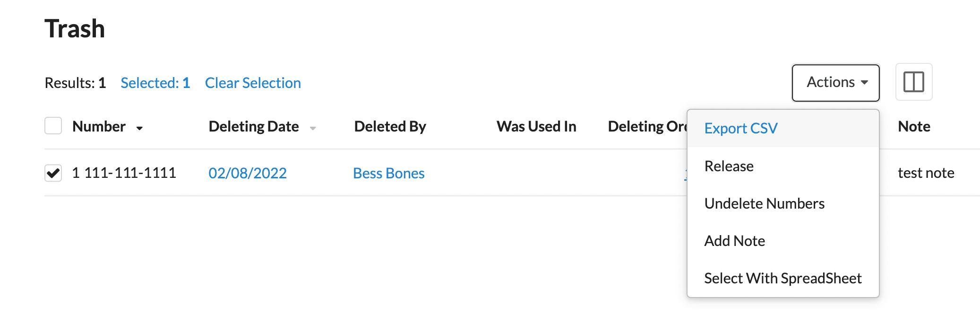This screenshot has height=316, width=980.
Task: Click the phone number 1 111-111-1111
Action: [124, 173]
